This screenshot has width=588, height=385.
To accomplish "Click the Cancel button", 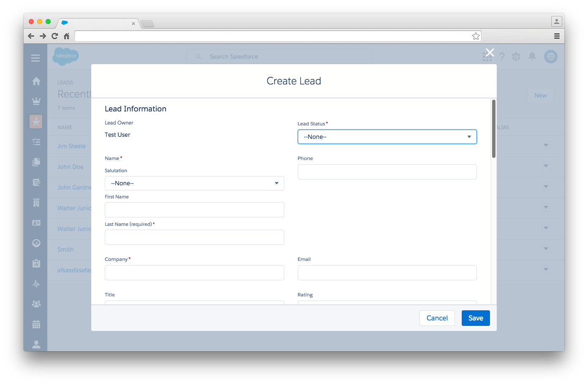I will pos(437,318).
